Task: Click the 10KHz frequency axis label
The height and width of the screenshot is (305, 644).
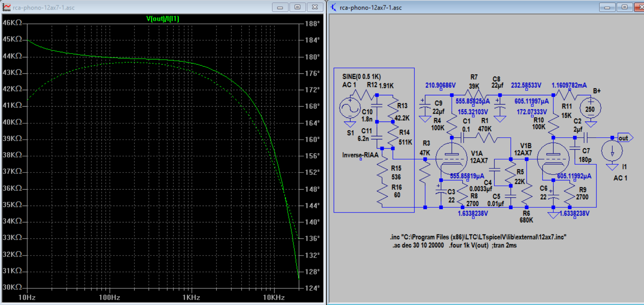Action: [x=274, y=297]
